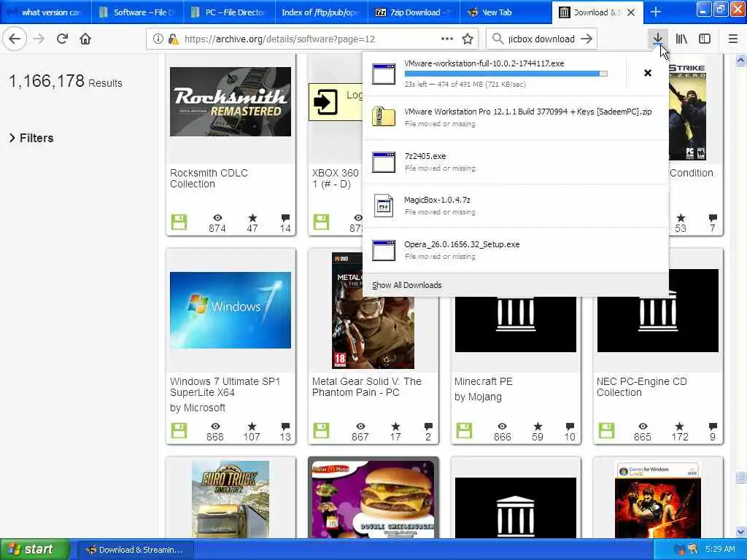Open a new tab with the plus button
Viewport: 747px width, 560px height.
click(x=656, y=12)
